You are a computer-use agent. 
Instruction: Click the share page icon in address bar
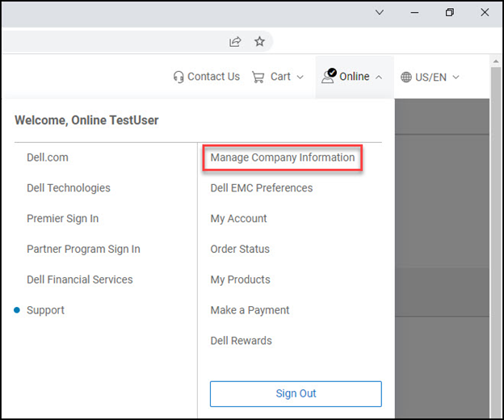235,41
